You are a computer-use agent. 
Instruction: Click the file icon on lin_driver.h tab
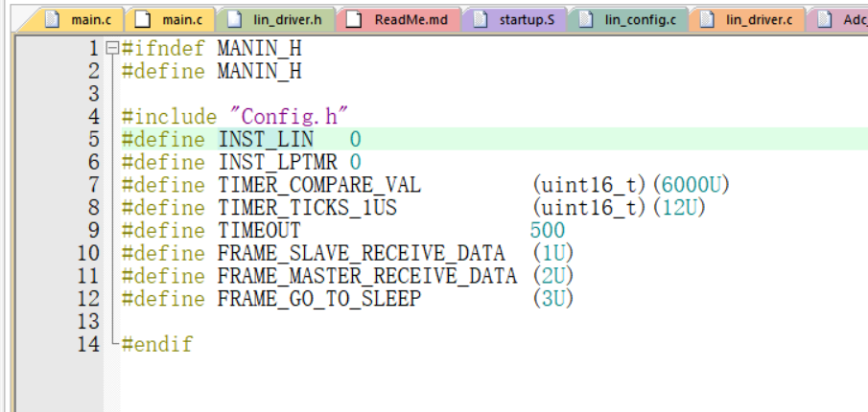(235, 20)
